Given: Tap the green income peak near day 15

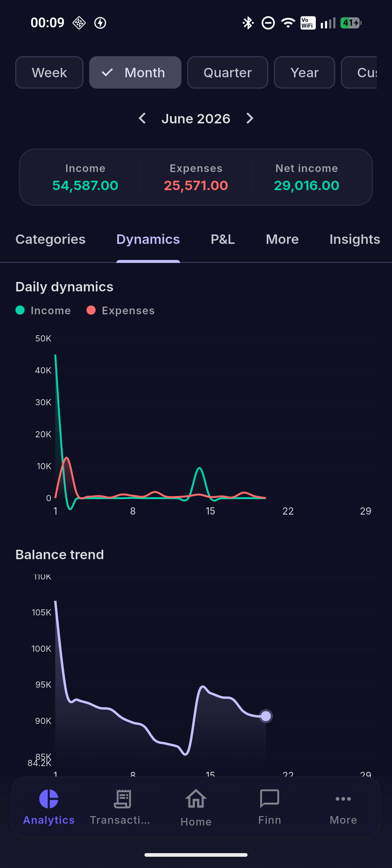Looking at the screenshot, I should (x=200, y=468).
